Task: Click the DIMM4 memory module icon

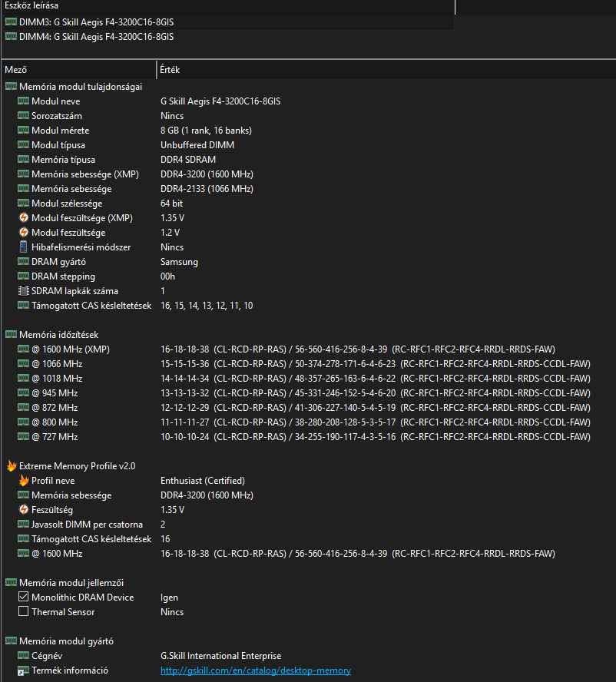Action: (11, 37)
